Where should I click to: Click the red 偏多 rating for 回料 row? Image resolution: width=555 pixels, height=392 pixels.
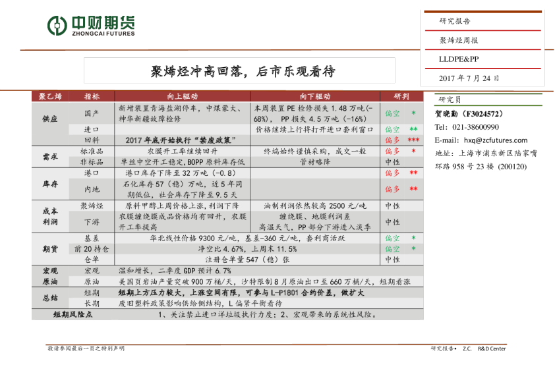(392, 140)
